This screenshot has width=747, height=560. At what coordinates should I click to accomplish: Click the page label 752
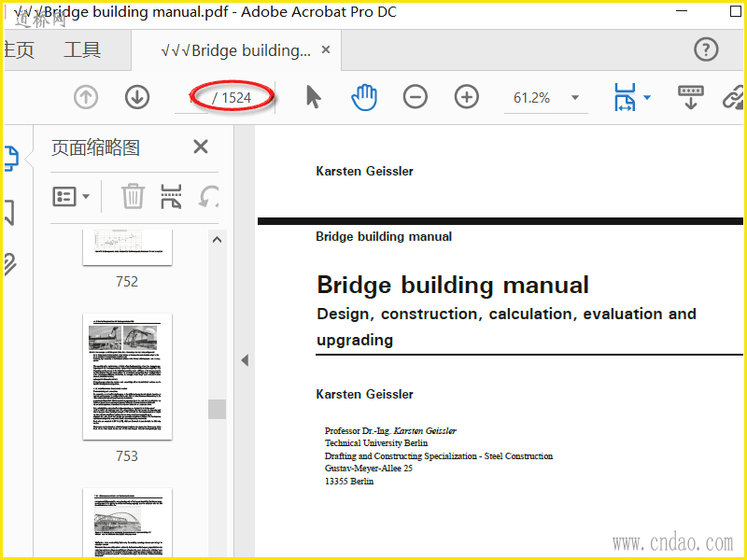click(x=127, y=282)
